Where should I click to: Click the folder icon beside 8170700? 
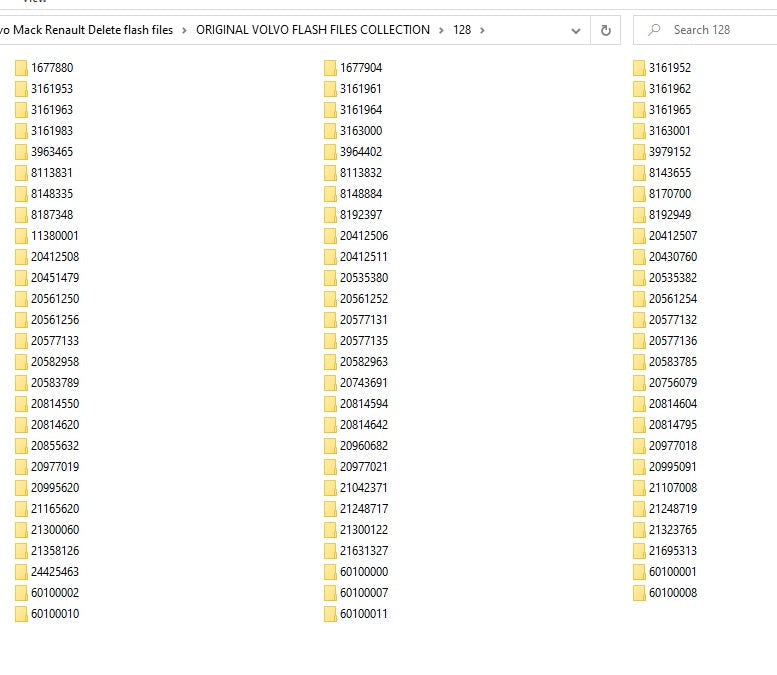click(x=639, y=194)
